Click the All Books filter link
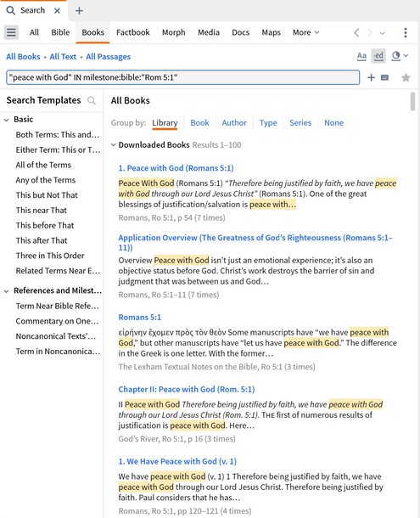420x518 pixels. (x=23, y=57)
